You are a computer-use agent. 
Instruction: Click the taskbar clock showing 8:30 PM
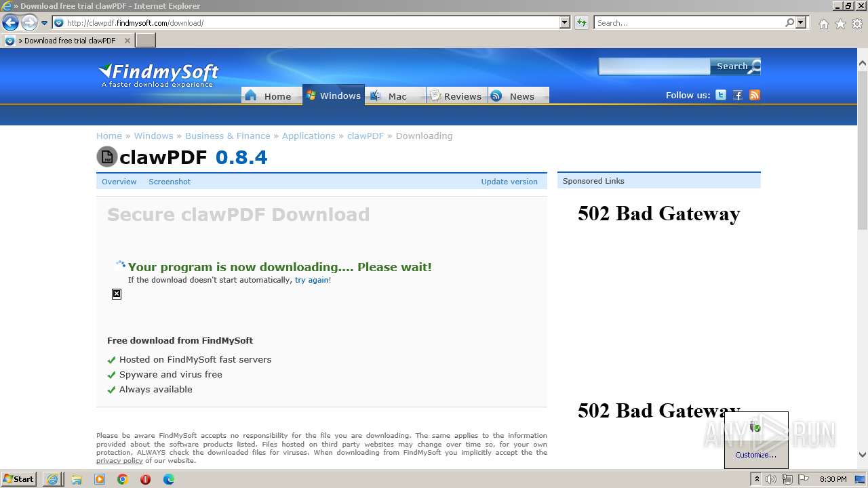point(833,479)
